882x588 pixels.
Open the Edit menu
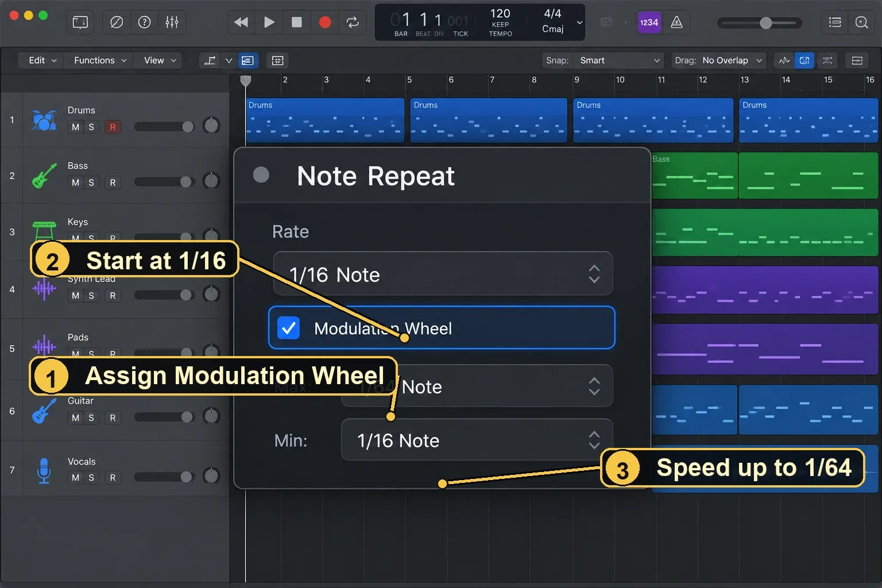pyautogui.click(x=42, y=60)
